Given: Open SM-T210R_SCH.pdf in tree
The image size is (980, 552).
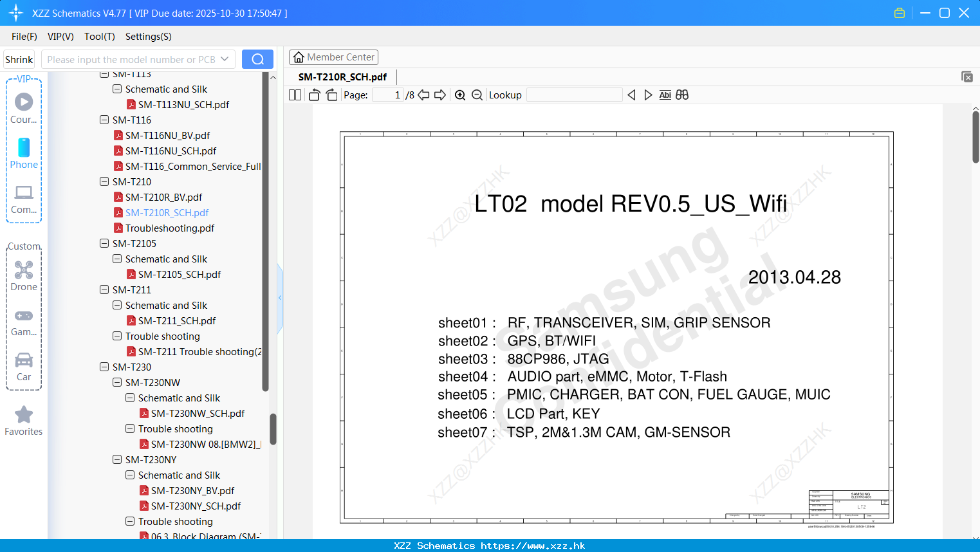Looking at the screenshot, I should 167,212.
